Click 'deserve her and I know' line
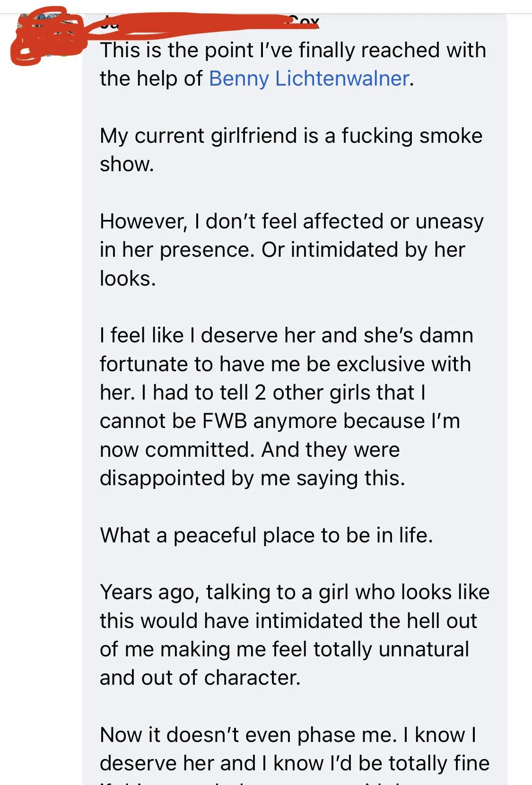The width and height of the screenshot is (532, 785). click(294, 763)
